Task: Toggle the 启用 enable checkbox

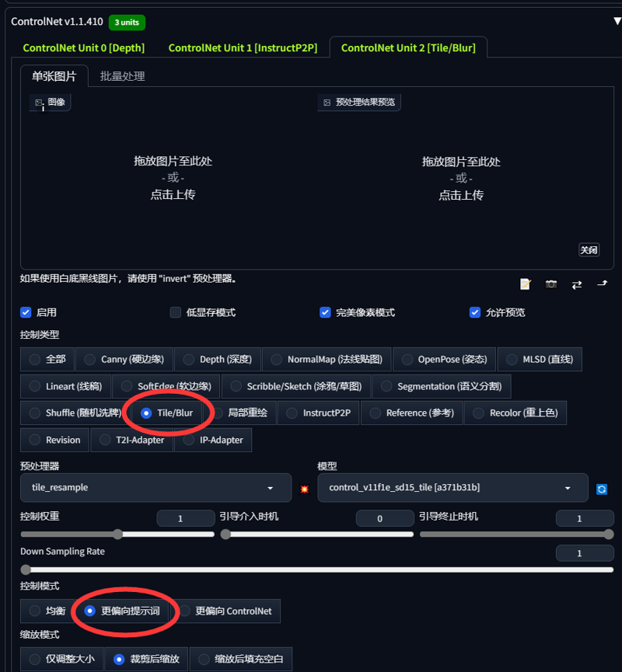Action: click(26, 312)
